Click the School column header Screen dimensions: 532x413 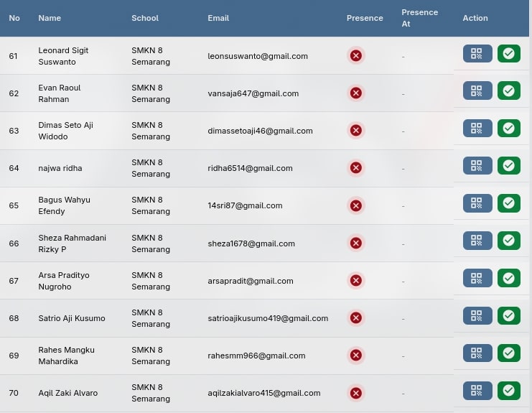pos(145,18)
